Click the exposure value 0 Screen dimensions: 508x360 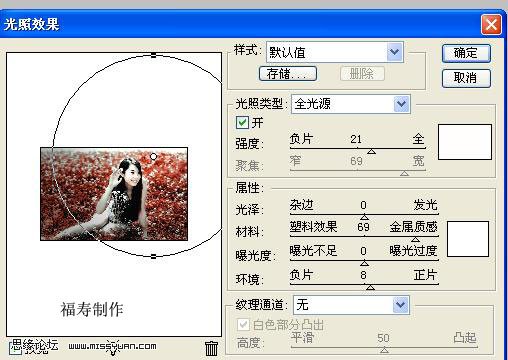[x=364, y=251]
